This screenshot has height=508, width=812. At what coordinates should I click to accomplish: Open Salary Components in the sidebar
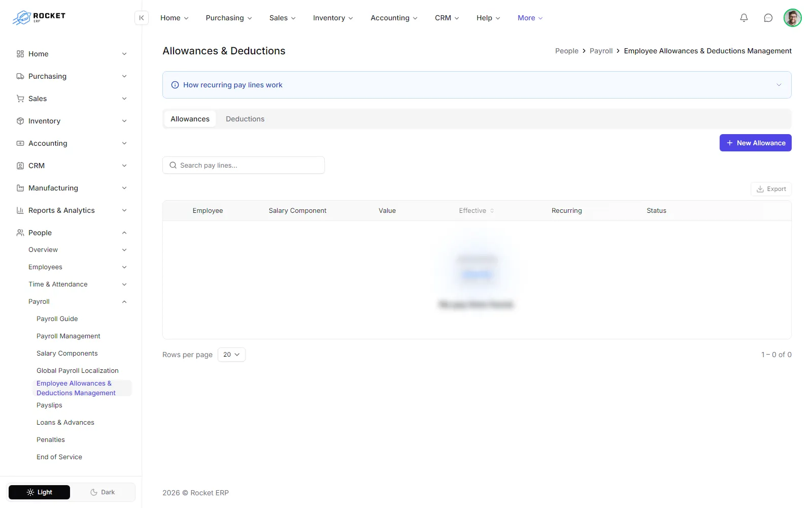pos(67,354)
